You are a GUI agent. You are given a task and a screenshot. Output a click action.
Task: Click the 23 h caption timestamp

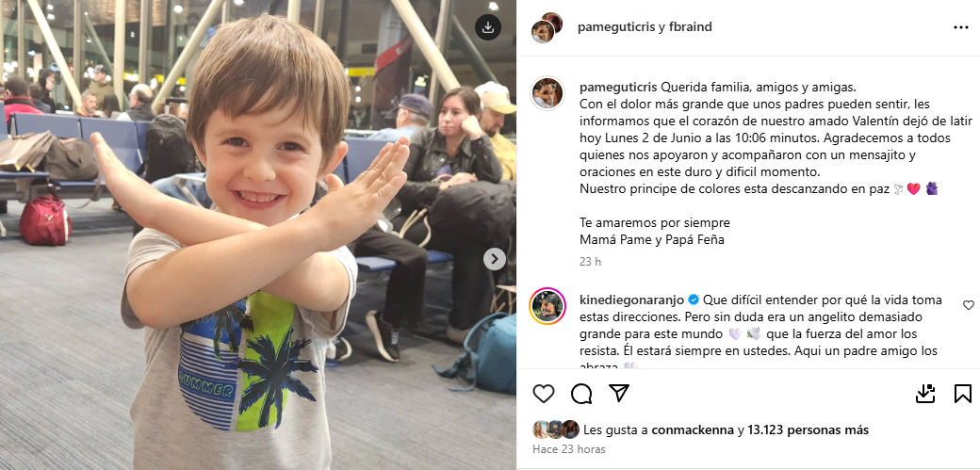click(590, 262)
